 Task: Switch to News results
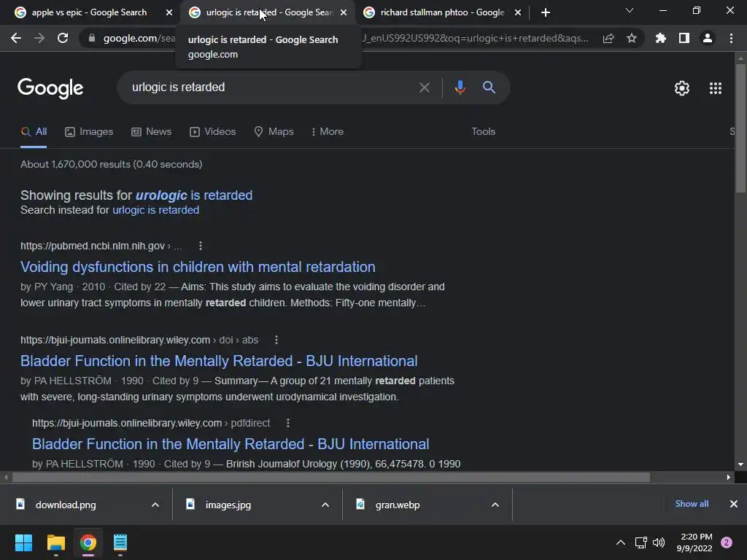coord(152,132)
